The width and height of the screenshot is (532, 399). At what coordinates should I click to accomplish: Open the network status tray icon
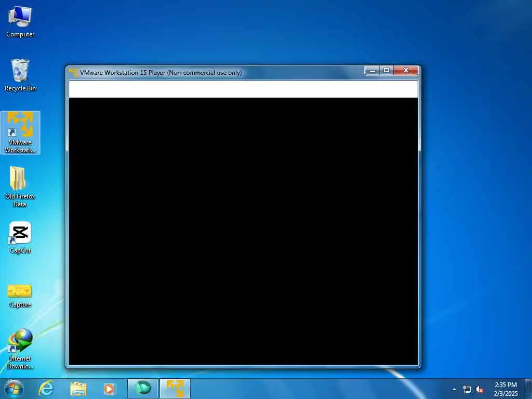pyautogui.click(x=467, y=390)
